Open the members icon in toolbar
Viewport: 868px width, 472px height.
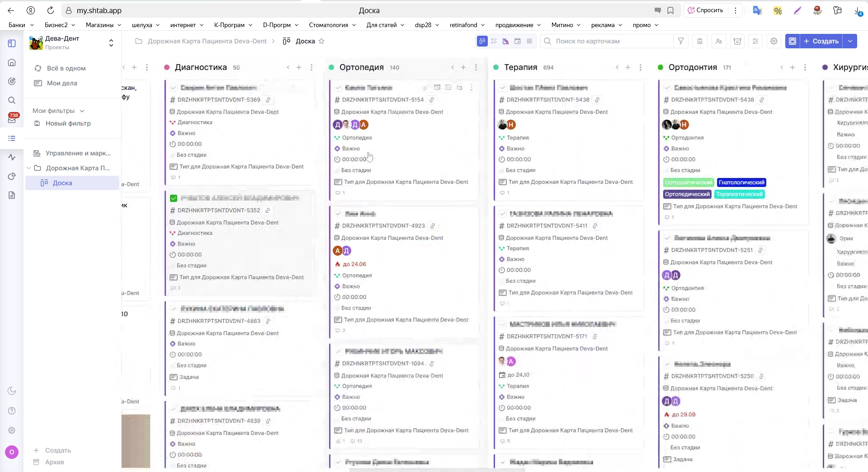718,41
